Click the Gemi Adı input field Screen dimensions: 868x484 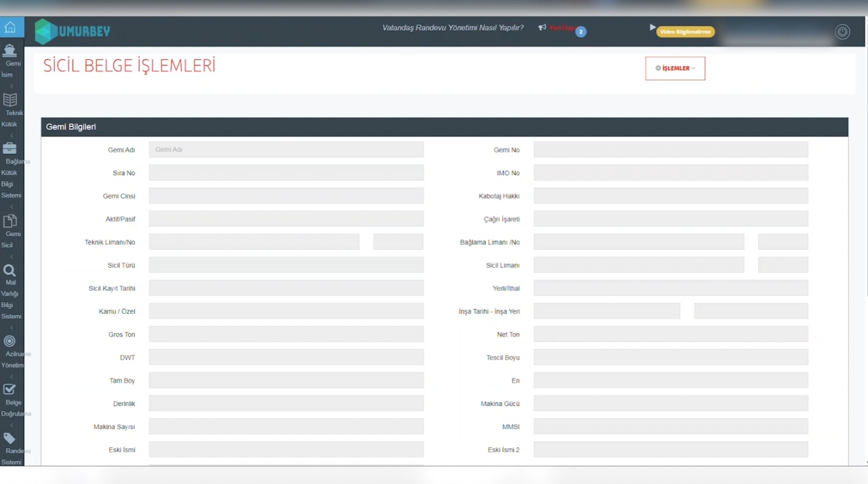click(x=286, y=150)
